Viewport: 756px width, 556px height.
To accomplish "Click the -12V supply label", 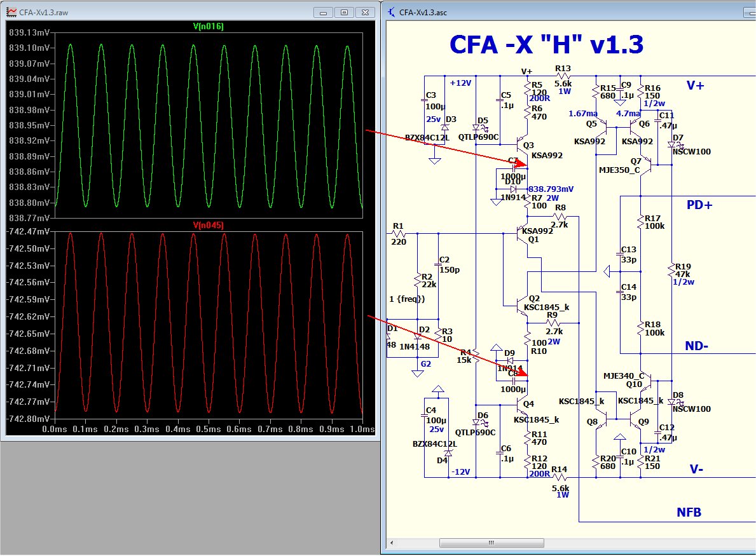I will [460, 471].
